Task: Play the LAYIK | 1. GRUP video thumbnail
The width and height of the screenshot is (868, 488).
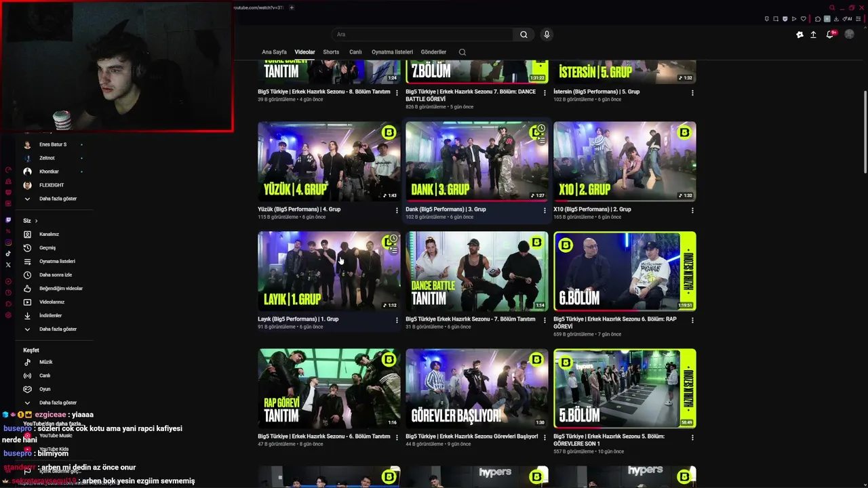Action: click(x=329, y=271)
